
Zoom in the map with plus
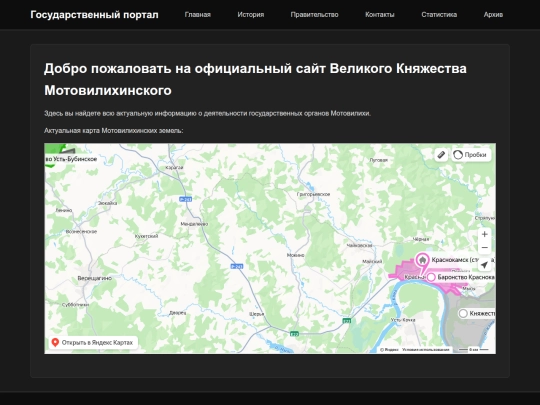point(485,234)
